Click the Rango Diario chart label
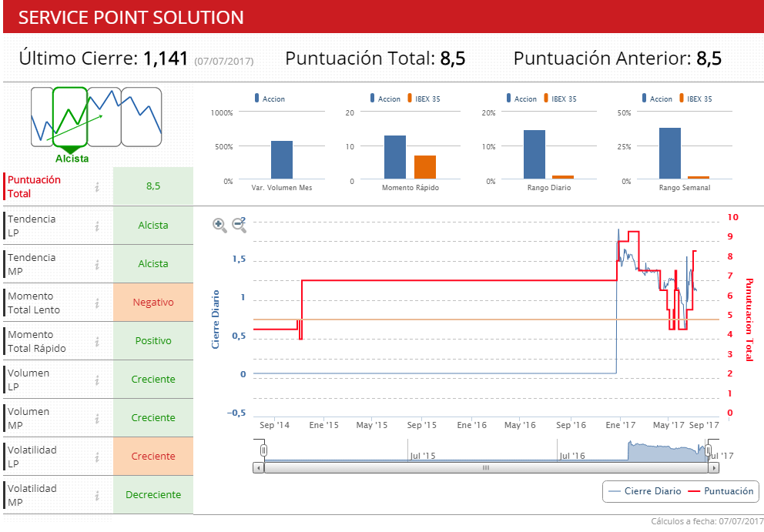This screenshot has width=764, height=532. click(549, 188)
